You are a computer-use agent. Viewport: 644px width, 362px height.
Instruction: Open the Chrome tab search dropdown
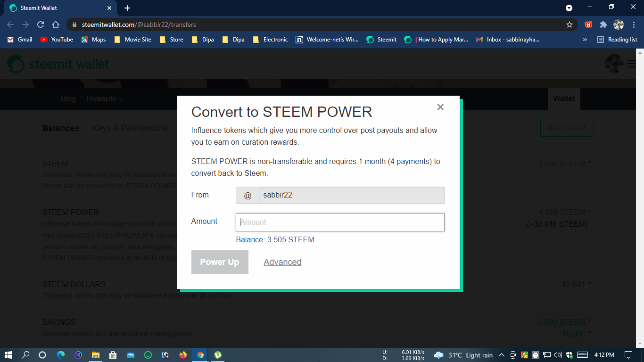(569, 8)
